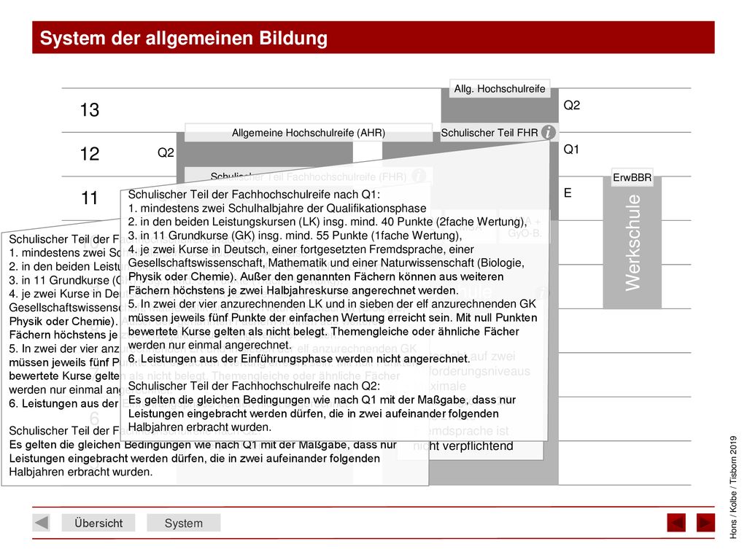Viewport: 747px width, 560px height.
Task: Click front popup line about 40 Punkte
Action: click(328, 222)
